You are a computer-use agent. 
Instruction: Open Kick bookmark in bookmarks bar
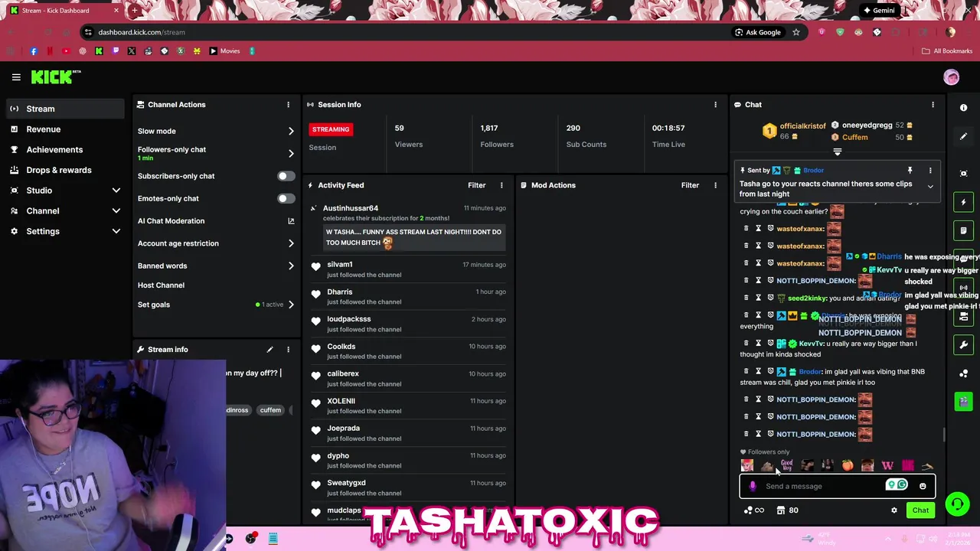pyautogui.click(x=99, y=51)
